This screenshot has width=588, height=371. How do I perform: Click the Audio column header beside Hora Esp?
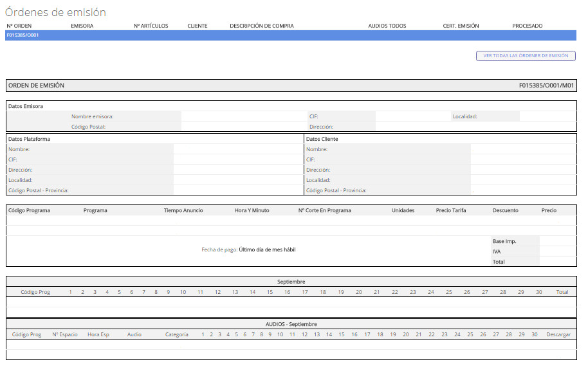click(134, 334)
